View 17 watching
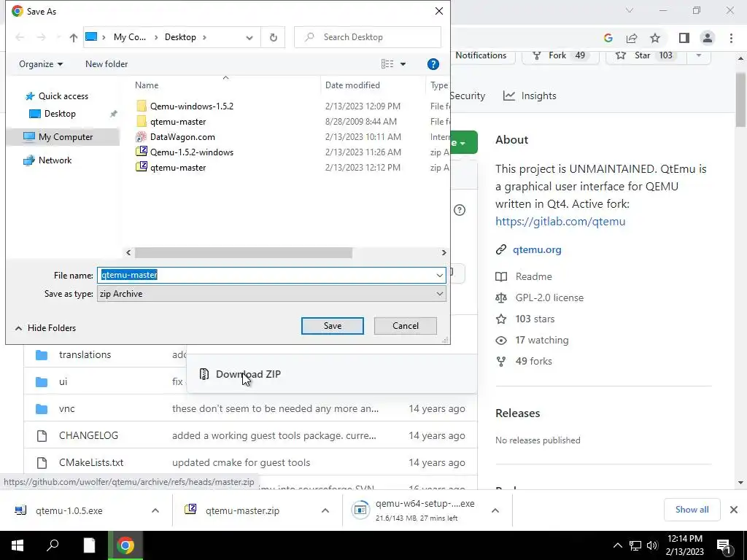This screenshot has height=560, width=747. pos(542,340)
